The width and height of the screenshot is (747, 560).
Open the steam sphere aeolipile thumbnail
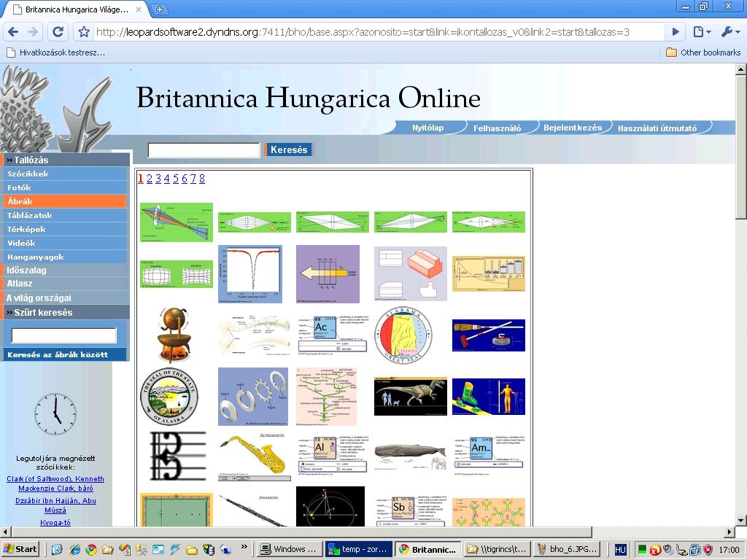click(x=174, y=335)
